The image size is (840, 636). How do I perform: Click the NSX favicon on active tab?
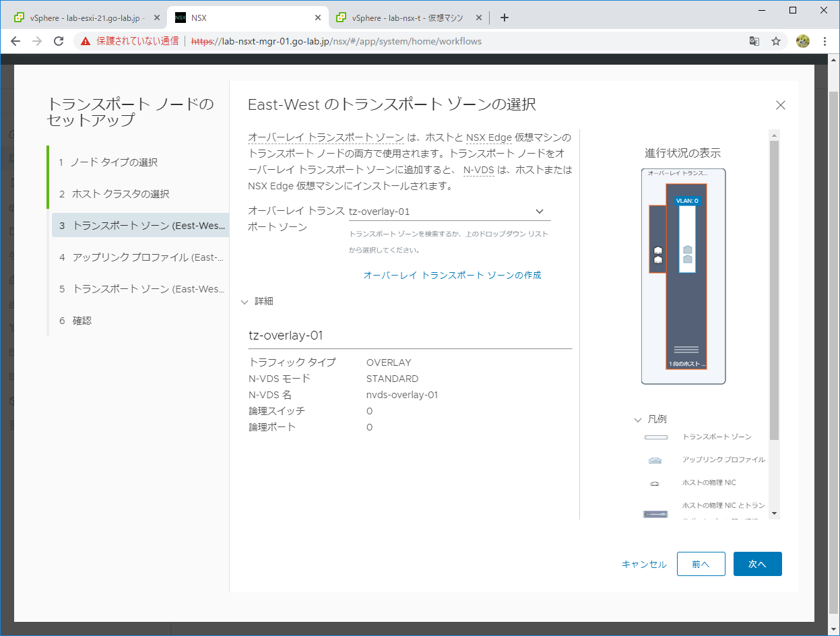[181, 18]
